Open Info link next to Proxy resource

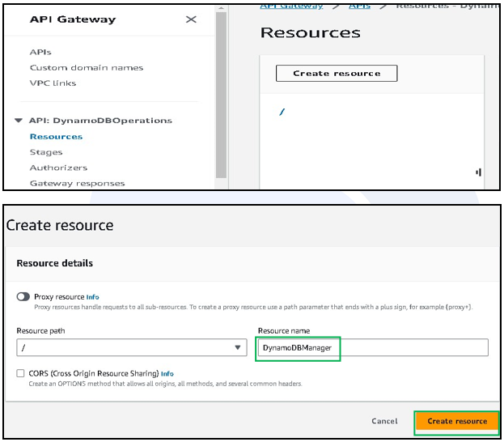(92, 297)
